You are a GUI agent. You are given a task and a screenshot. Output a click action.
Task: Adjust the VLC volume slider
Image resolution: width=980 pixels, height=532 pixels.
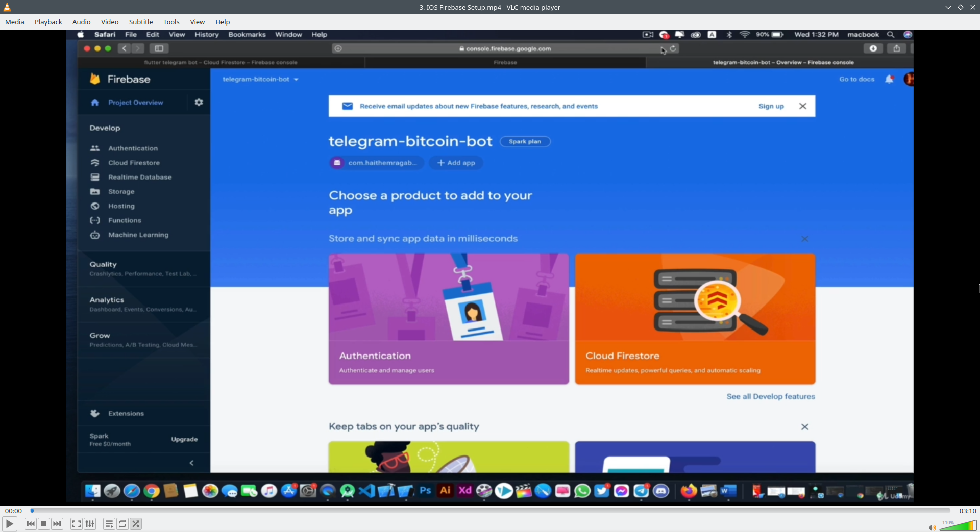pyautogui.click(x=958, y=526)
